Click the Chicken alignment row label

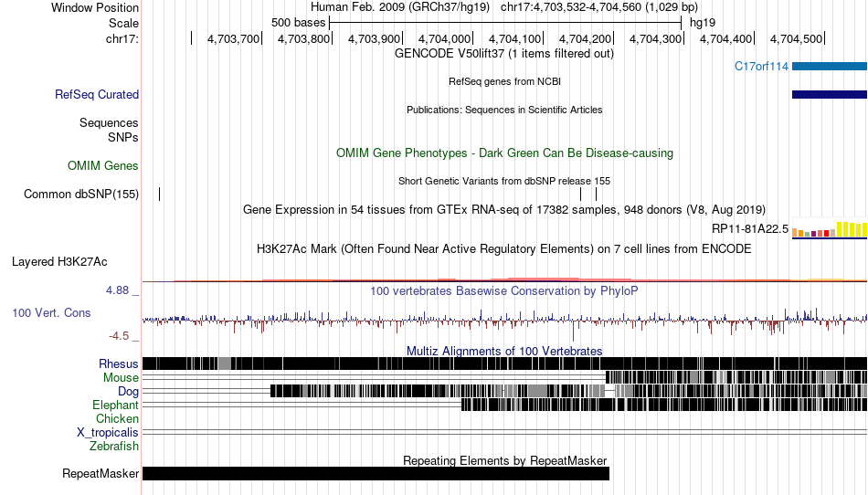117,418
